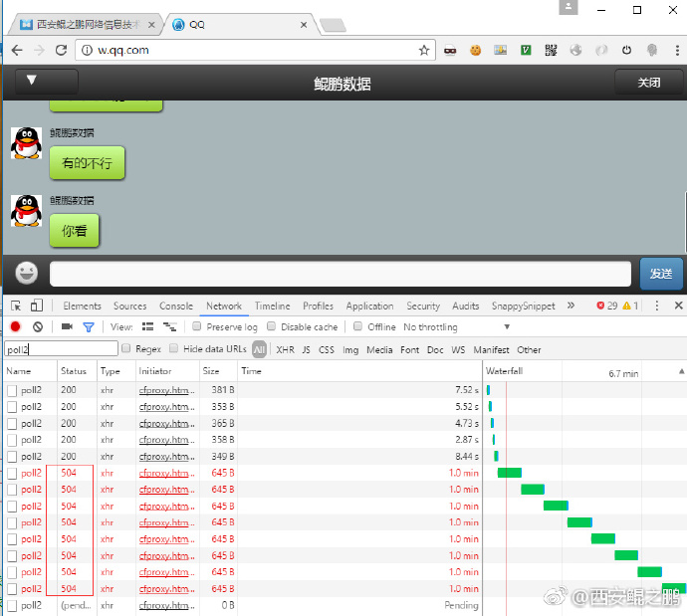Click the red error count indicator 29

click(x=606, y=306)
